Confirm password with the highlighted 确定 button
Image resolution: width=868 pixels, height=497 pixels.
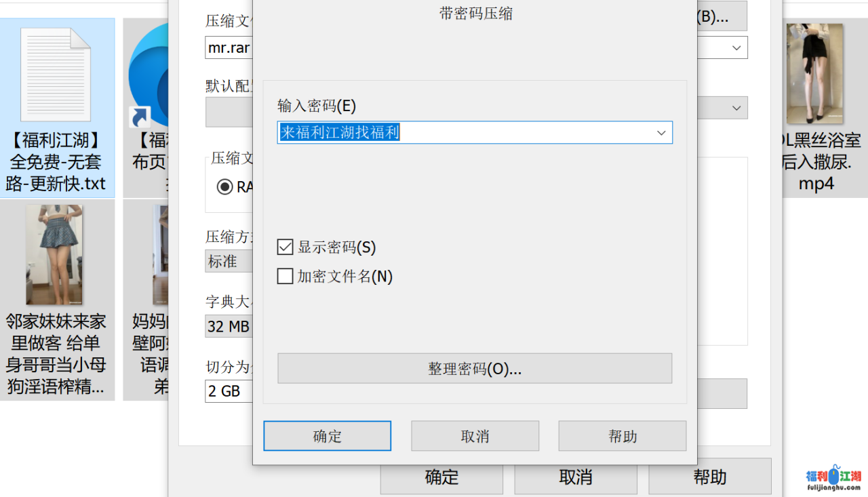[x=327, y=436]
